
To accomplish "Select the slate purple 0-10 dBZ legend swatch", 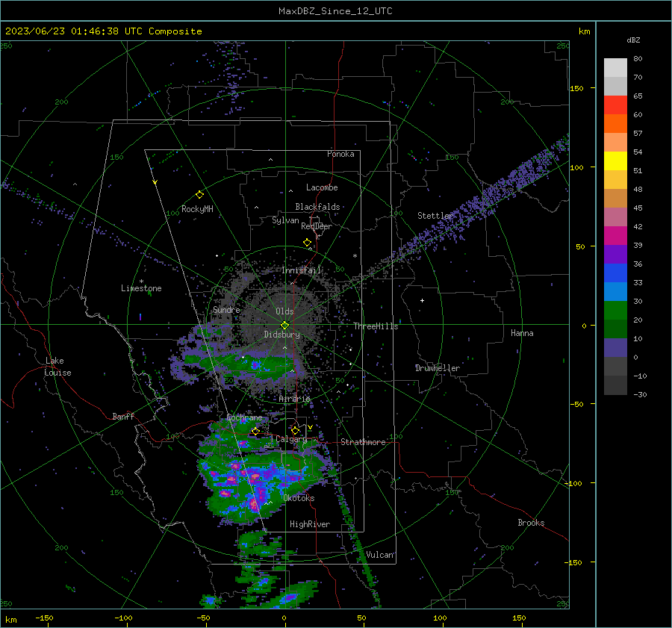I will point(615,348).
